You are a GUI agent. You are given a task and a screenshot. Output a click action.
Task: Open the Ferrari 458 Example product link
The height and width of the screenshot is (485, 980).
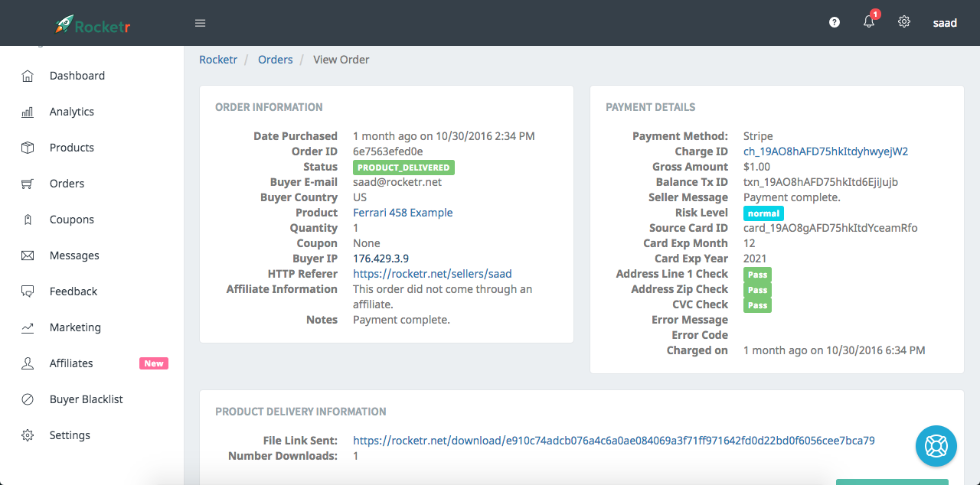point(403,213)
